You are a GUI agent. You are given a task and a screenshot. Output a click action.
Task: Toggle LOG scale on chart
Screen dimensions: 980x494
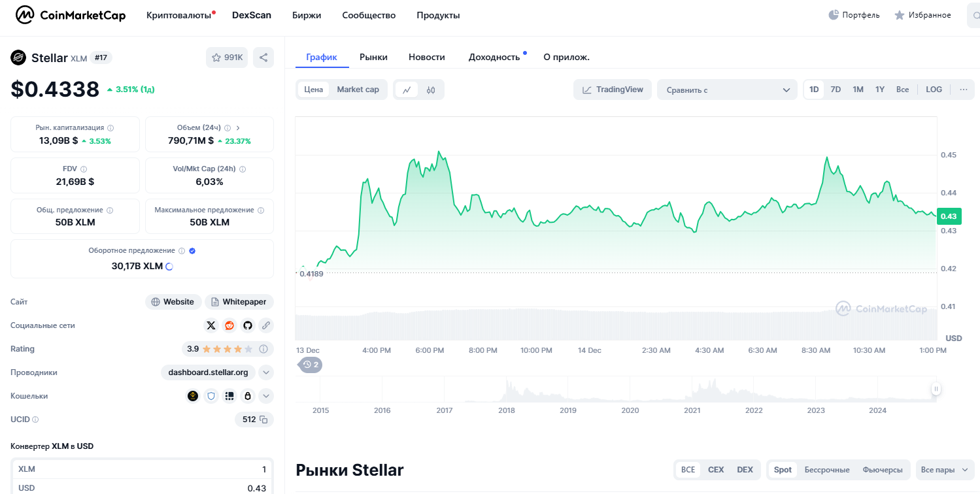click(x=934, y=90)
